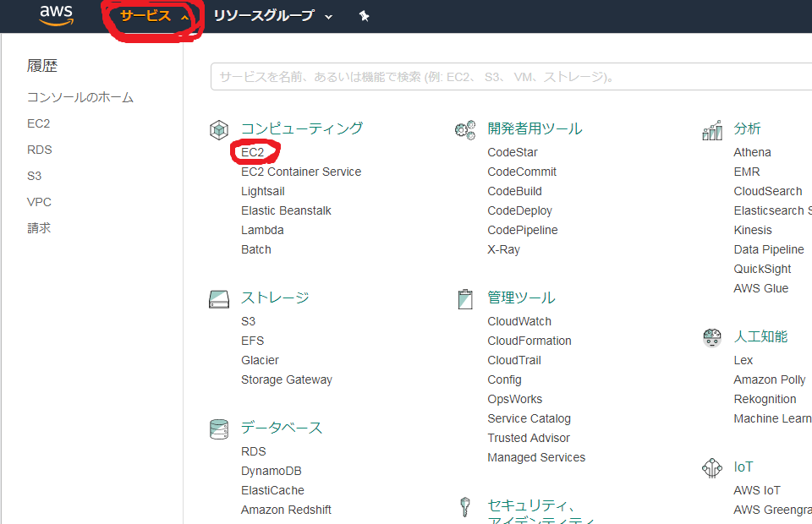The image size is (812, 524).
Task: Click the Database cylinder icon
Action: pos(219,428)
